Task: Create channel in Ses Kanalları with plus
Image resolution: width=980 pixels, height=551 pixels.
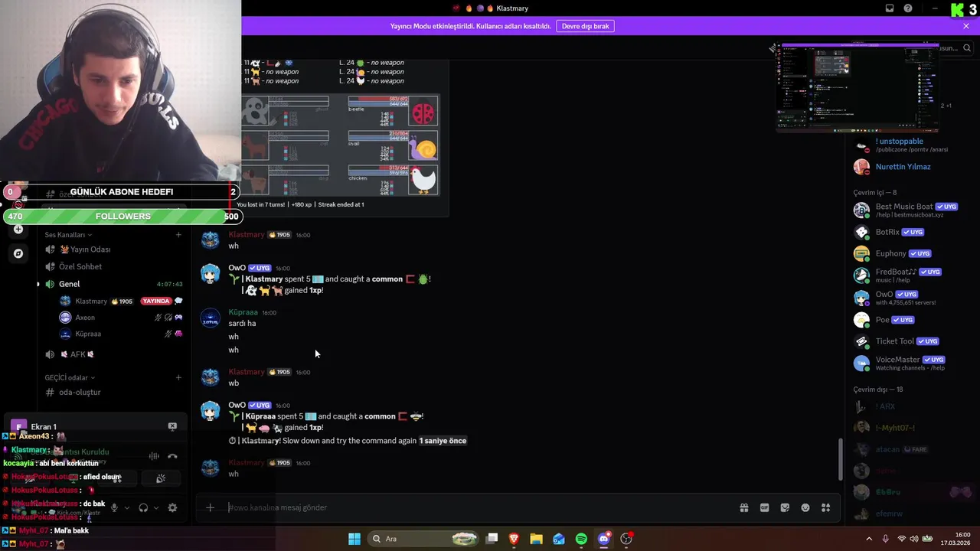Action: (178, 235)
